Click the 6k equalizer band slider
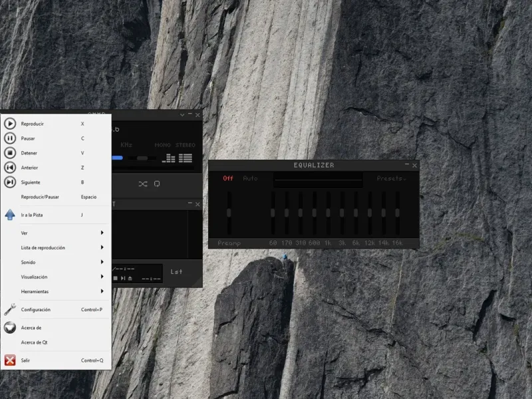 click(x=356, y=213)
